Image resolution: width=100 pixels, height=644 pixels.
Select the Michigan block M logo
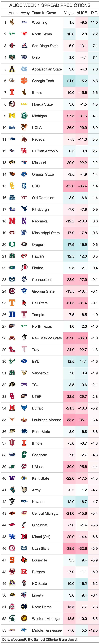coord(12,116)
